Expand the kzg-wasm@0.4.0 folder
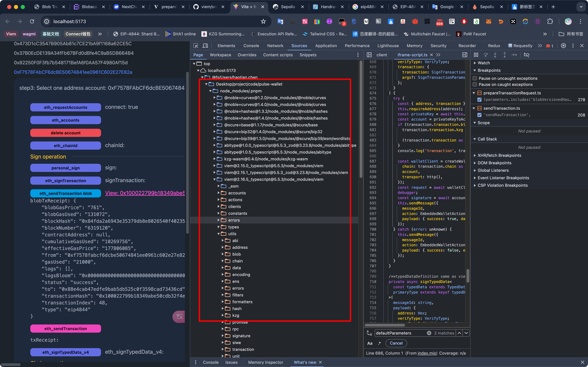Viewport: 588px width, 367px height. (215, 159)
